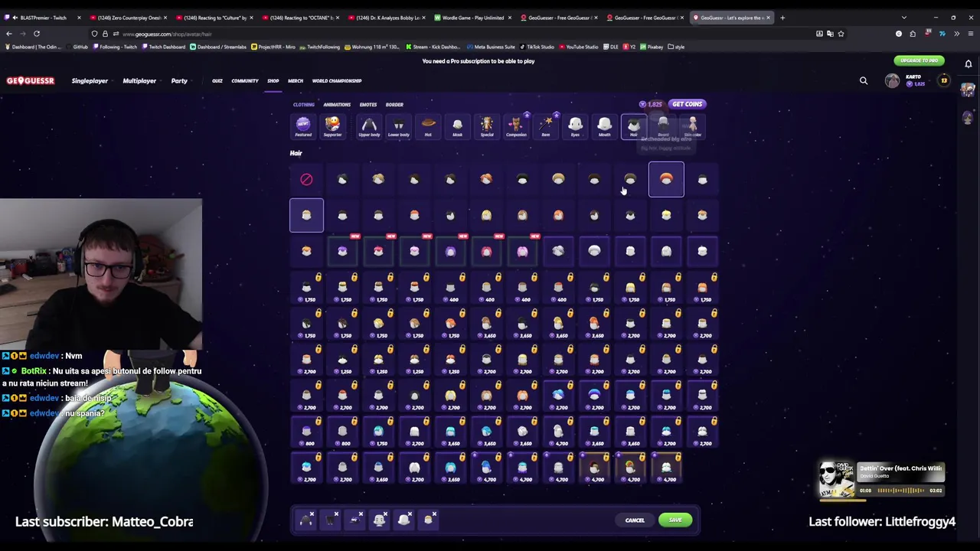
Task: Switch to the Border tab
Action: [x=394, y=104]
